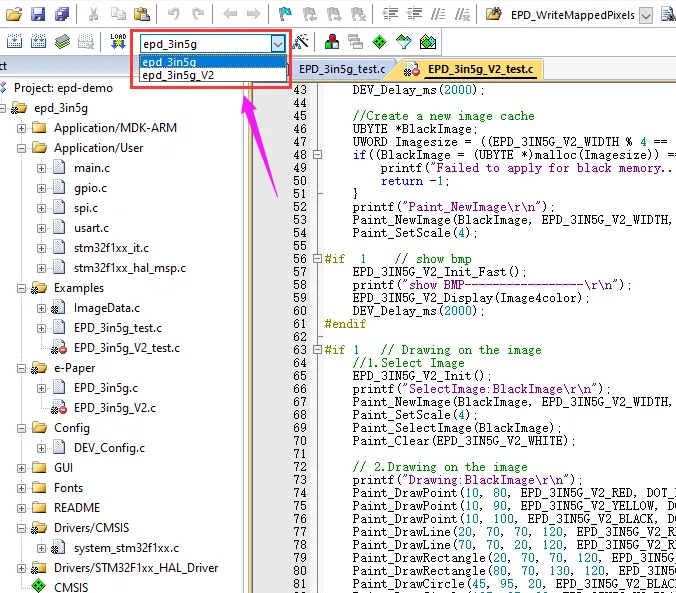
Task: Collapse the #if block at line 56
Action: point(317,259)
